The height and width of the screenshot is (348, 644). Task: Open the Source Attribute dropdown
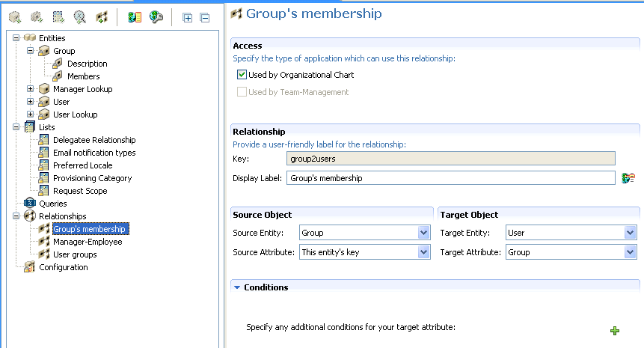[424, 252]
